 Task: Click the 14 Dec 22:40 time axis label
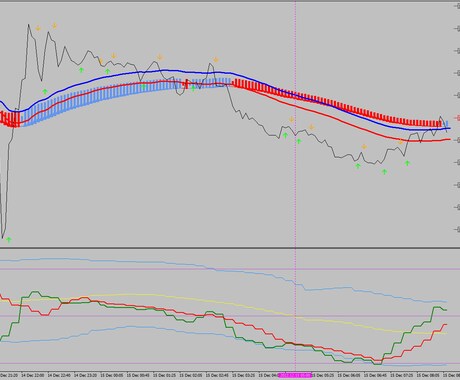pos(59,375)
